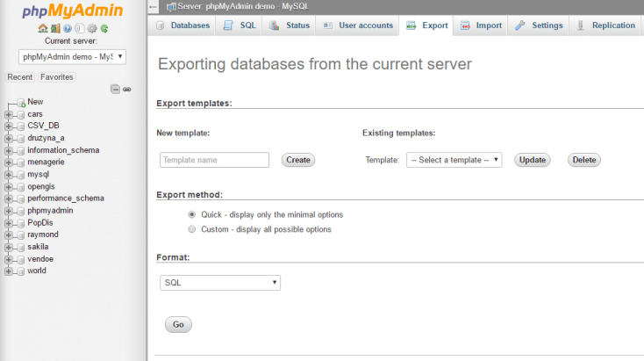644x361 pixels.
Task: Click the New database icon in tree
Action: click(x=21, y=103)
